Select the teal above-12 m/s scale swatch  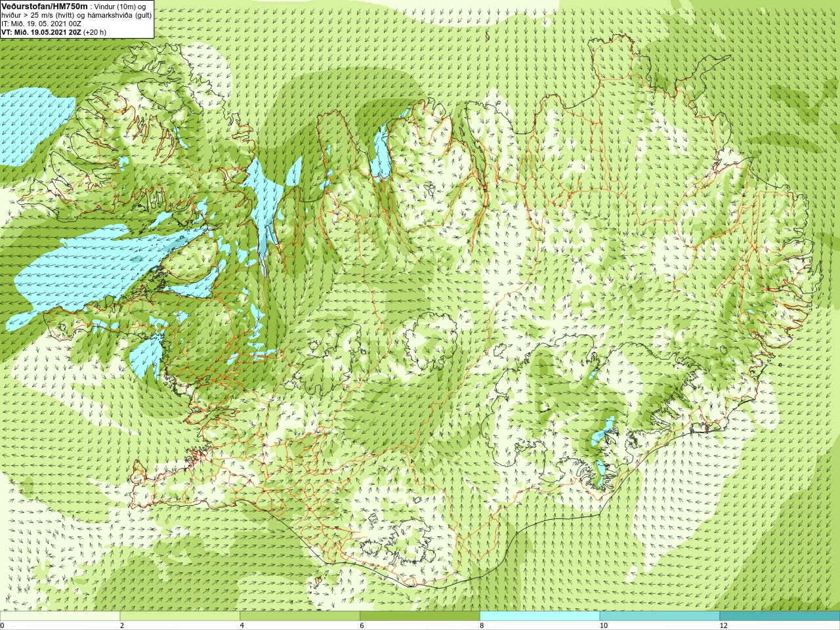[x=780, y=616]
